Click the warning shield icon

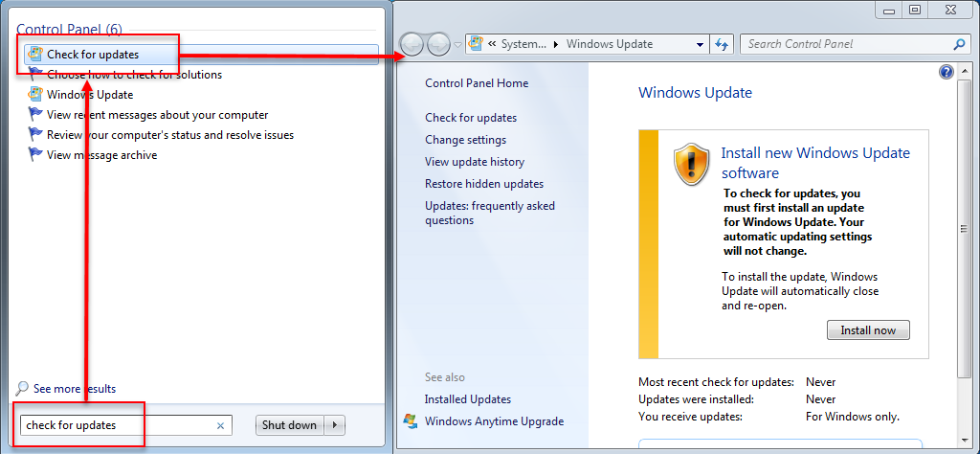(692, 165)
